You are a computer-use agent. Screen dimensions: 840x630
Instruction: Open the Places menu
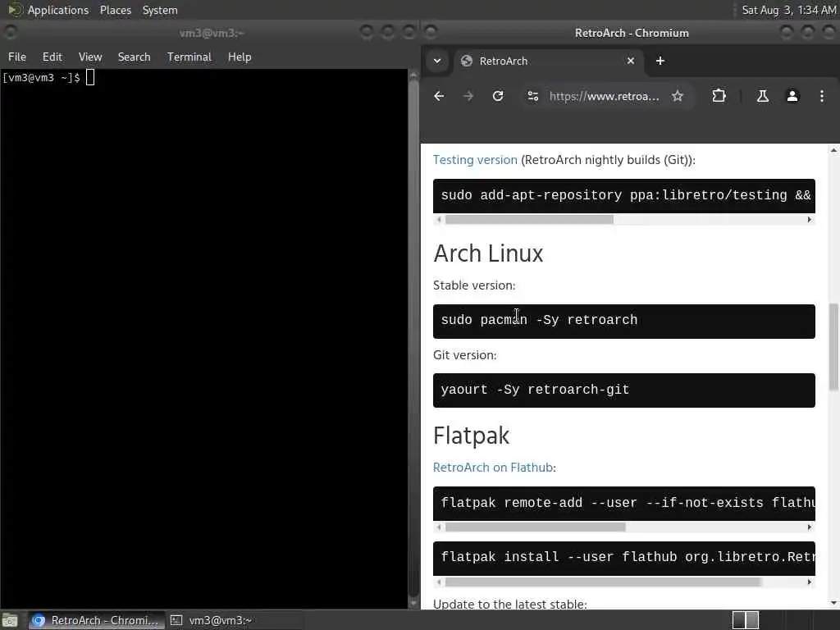point(115,10)
